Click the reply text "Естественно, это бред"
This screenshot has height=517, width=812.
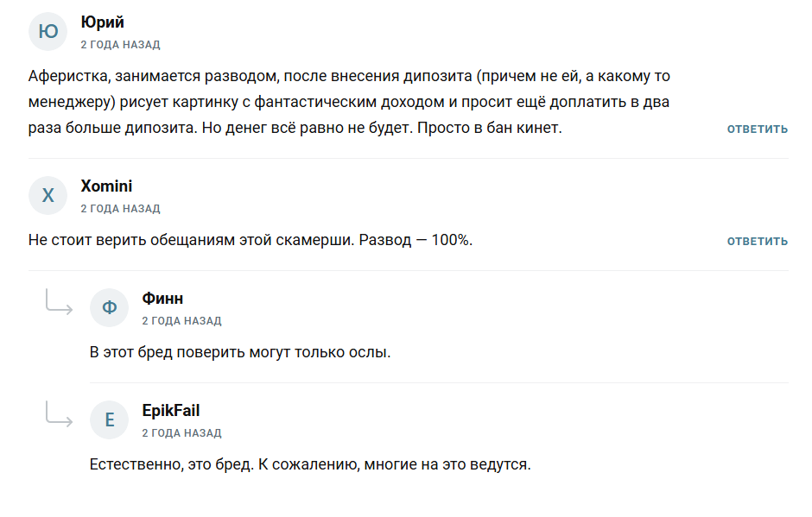coord(310,464)
